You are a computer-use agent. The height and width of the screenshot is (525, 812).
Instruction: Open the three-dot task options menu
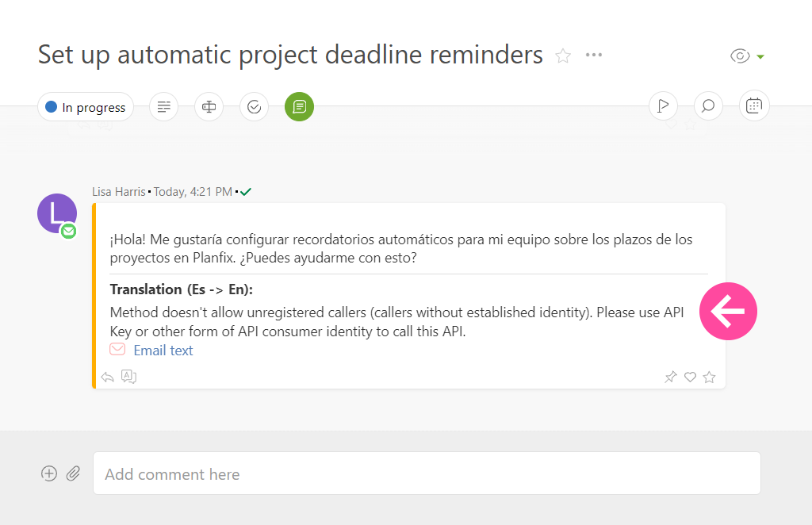point(594,55)
